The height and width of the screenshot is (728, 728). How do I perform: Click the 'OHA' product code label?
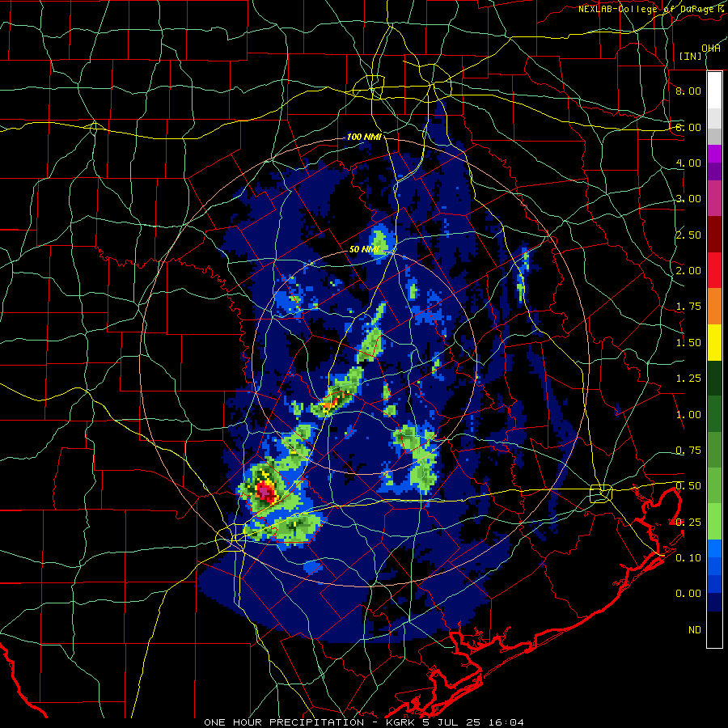pos(711,49)
